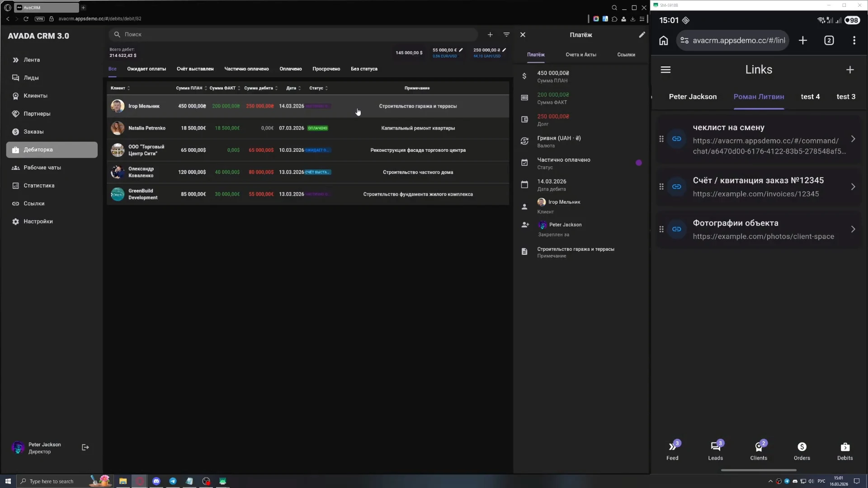Click the logout icon near Peter Jackson
Viewport: 868px width, 488px height.
point(85,447)
